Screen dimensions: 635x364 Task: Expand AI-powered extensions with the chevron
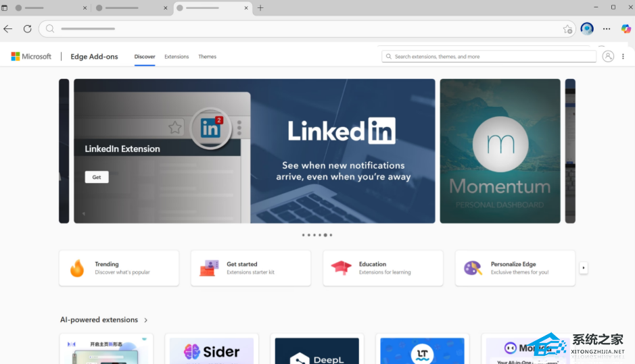tap(146, 320)
